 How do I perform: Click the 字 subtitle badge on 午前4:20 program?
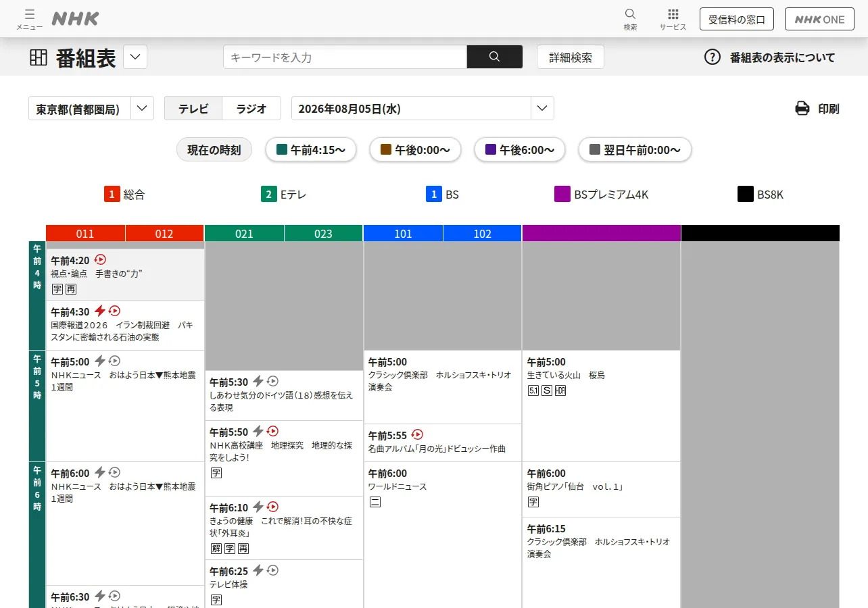point(57,289)
